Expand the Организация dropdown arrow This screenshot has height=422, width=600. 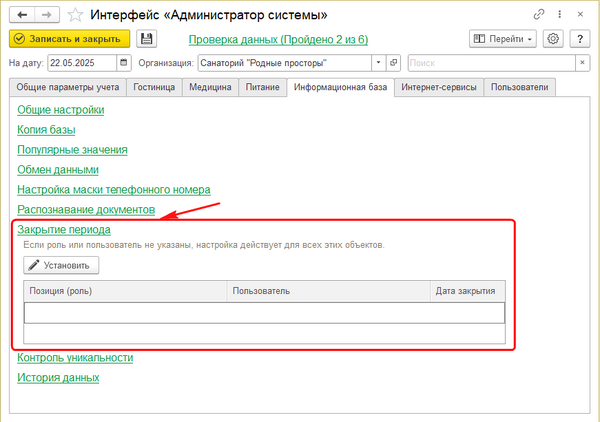378,63
